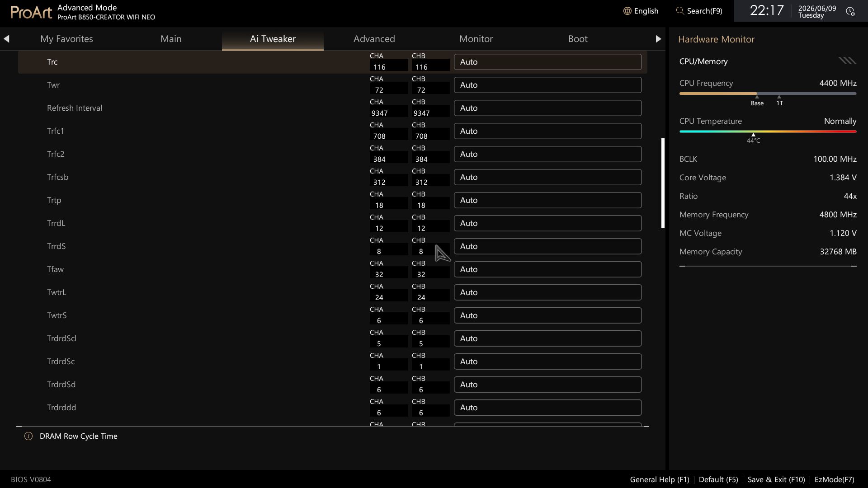
Task: Click Refresh Interval CHA value 9347
Action: tap(379, 113)
